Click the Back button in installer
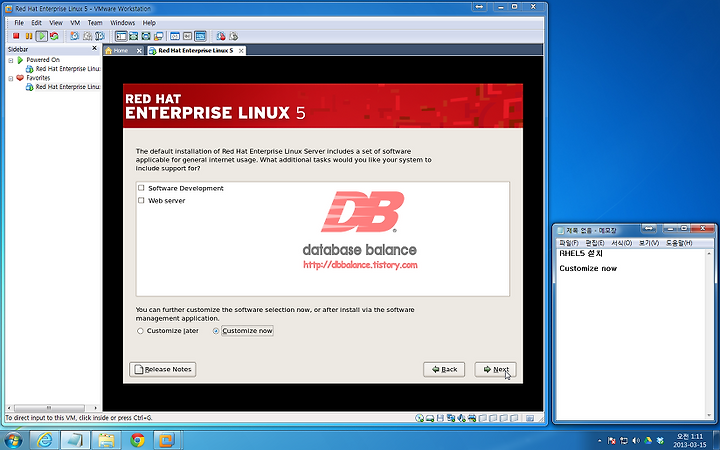Image resolution: width=720 pixels, height=450 pixels. tap(444, 369)
